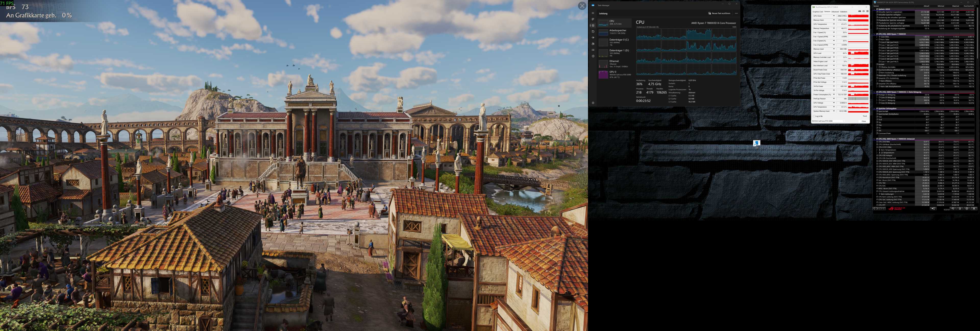Open App history icon in Task Manager
980x331 pixels.
click(593, 32)
